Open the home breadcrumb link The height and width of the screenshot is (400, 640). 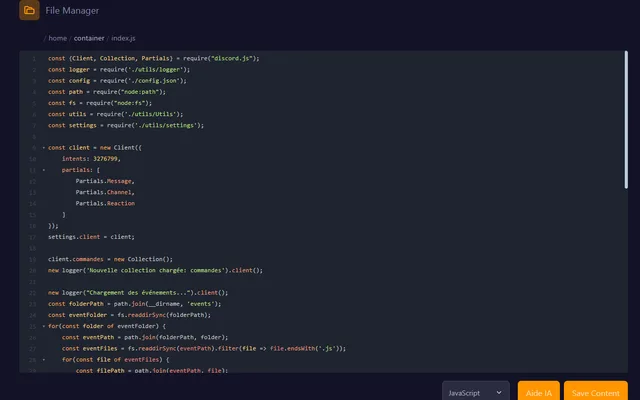[x=58, y=38]
